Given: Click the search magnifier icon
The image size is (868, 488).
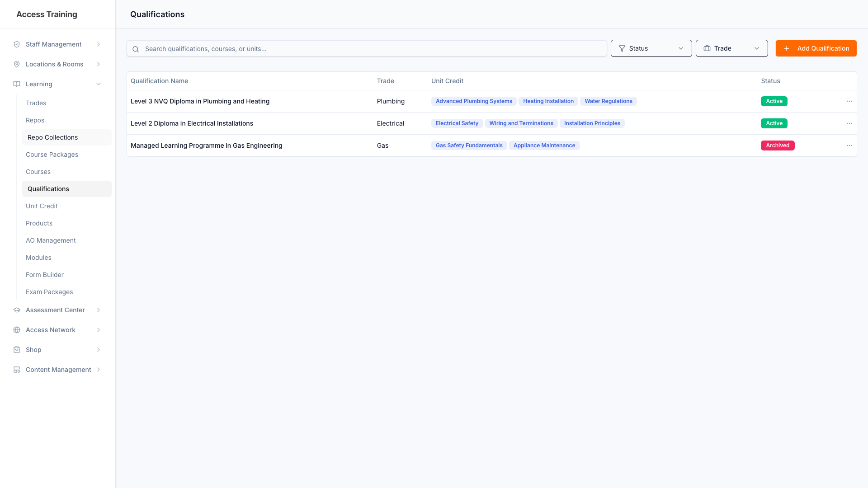Looking at the screenshot, I should (136, 49).
